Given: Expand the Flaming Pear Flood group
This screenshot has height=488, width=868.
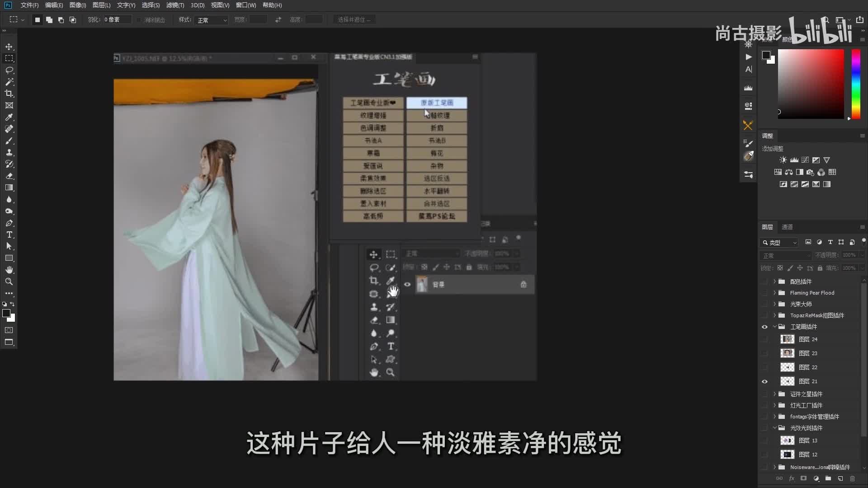Looking at the screenshot, I should 774,293.
